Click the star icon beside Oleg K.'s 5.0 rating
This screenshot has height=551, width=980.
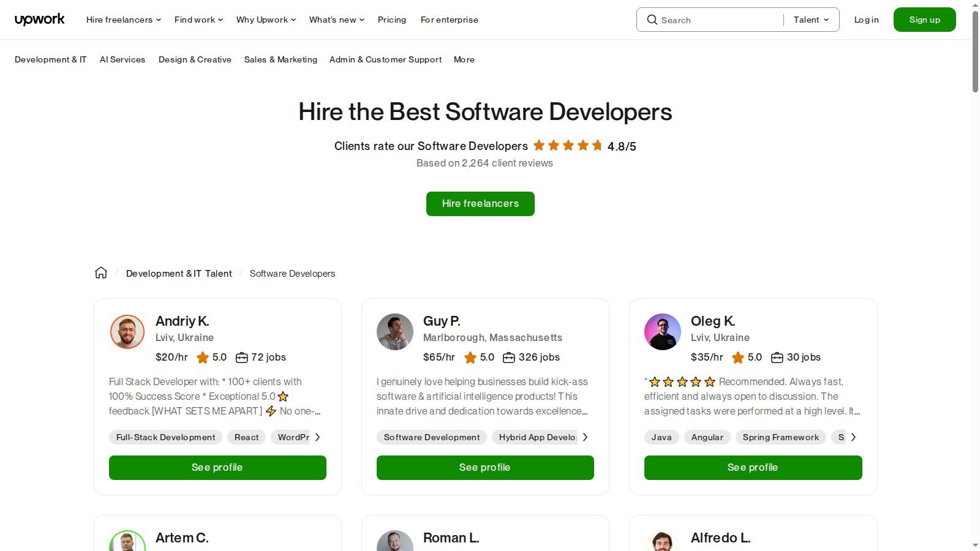tap(738, 358)
